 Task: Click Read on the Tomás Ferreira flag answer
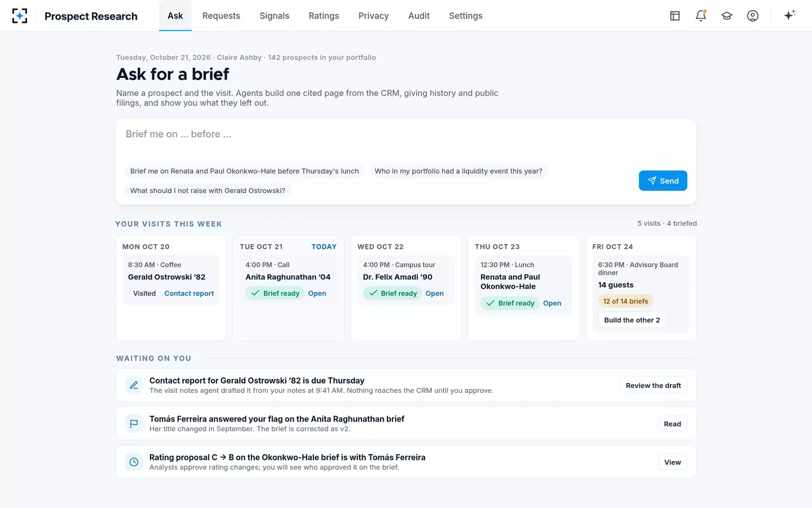pyautogui.click(x=672, y=424)
